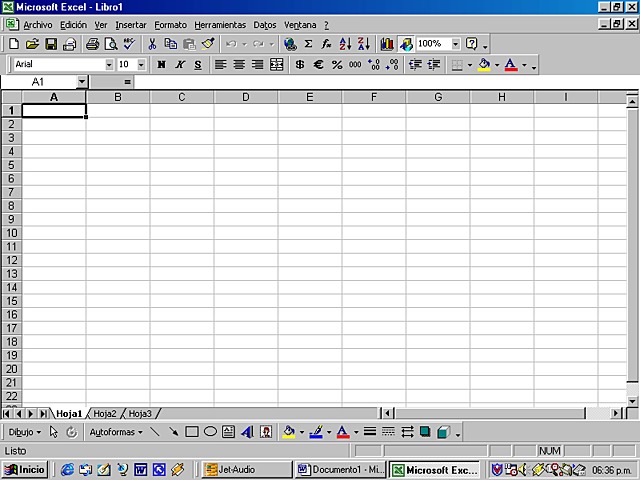The width and height of the screenshot is (640, 480).
Task: Open the Paste Function fx icon
Action: (x=327, y=44)
